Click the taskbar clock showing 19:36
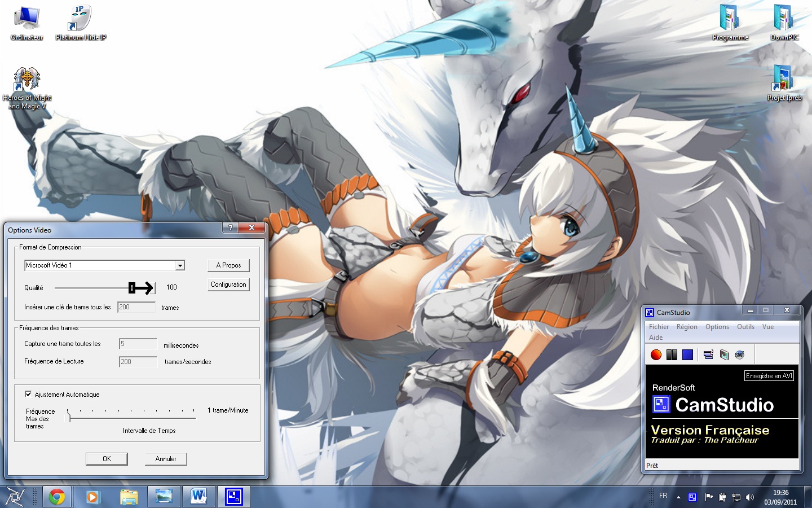 780,497
